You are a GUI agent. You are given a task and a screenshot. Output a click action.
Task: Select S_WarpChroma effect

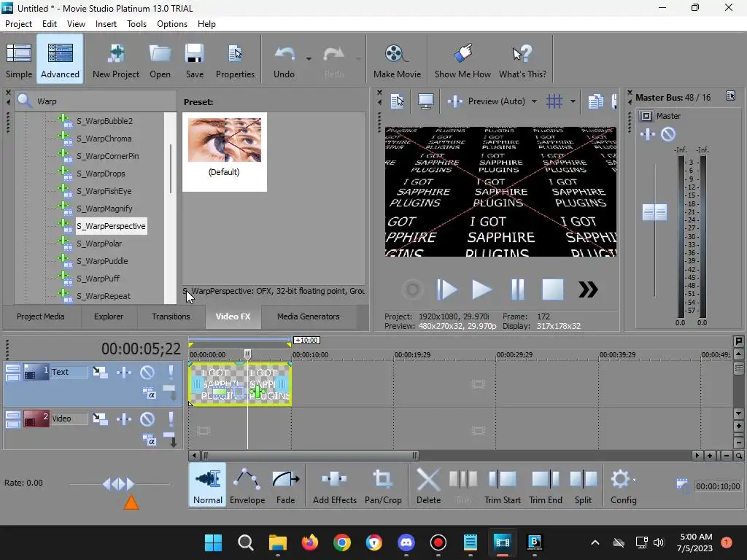click(104, 139)
